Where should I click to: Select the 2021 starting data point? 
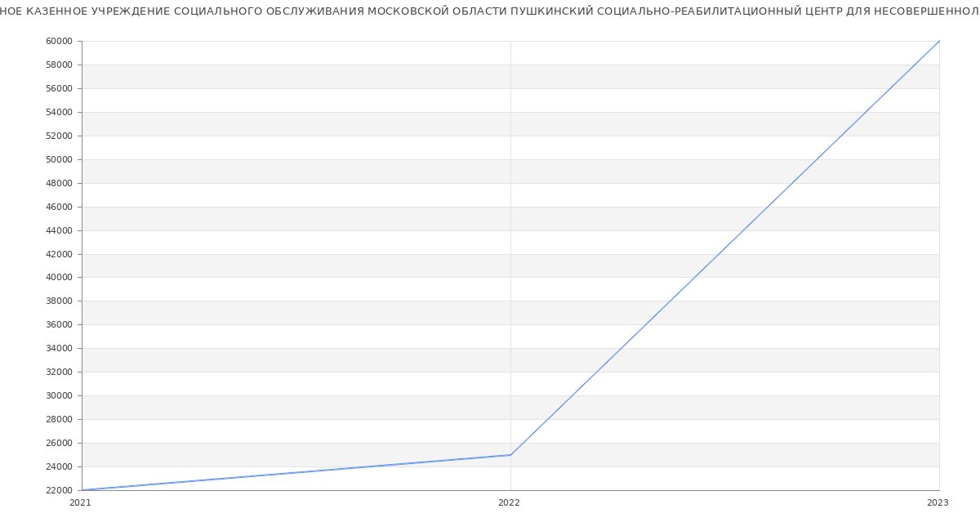click(82, 490)
